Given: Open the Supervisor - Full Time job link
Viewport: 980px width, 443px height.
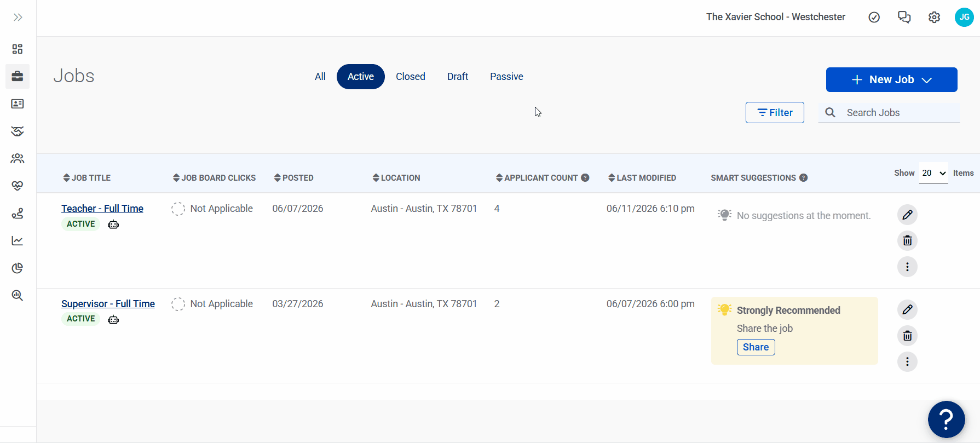Looking at the screenshot, I should click(x=108, y=304).
